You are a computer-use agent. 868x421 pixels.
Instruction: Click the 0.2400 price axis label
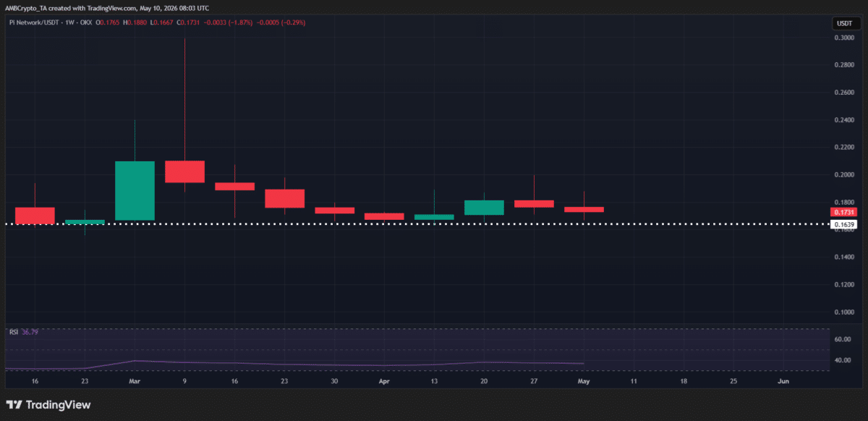[844, 120]
